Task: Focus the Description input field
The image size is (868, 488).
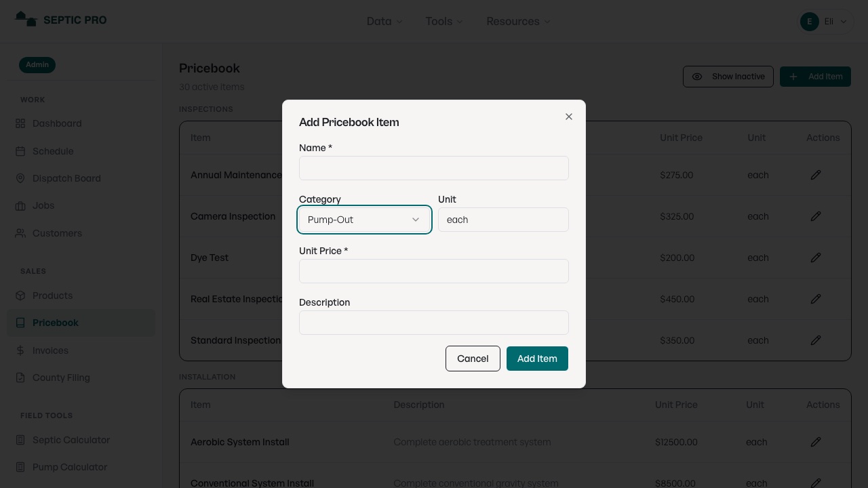Action: point(434,323)
